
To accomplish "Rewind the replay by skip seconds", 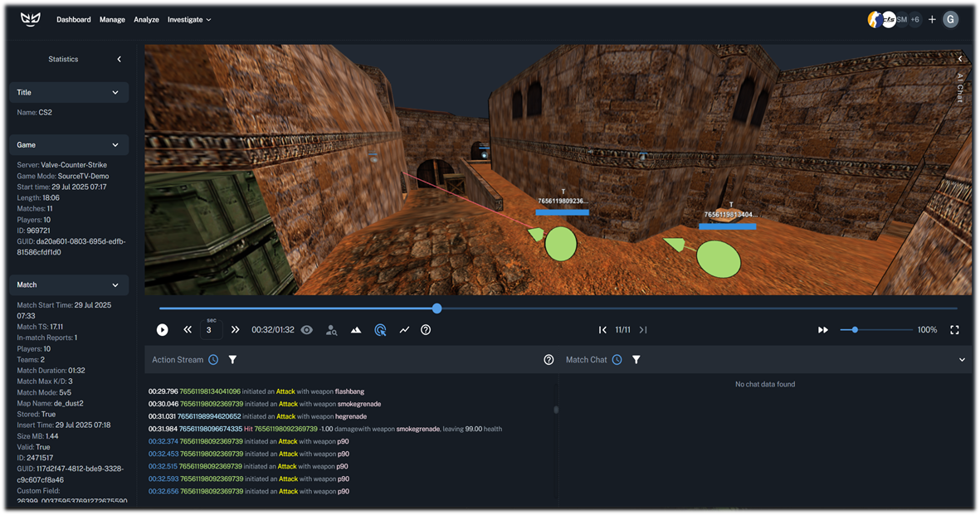I will (x=188, y=330).
